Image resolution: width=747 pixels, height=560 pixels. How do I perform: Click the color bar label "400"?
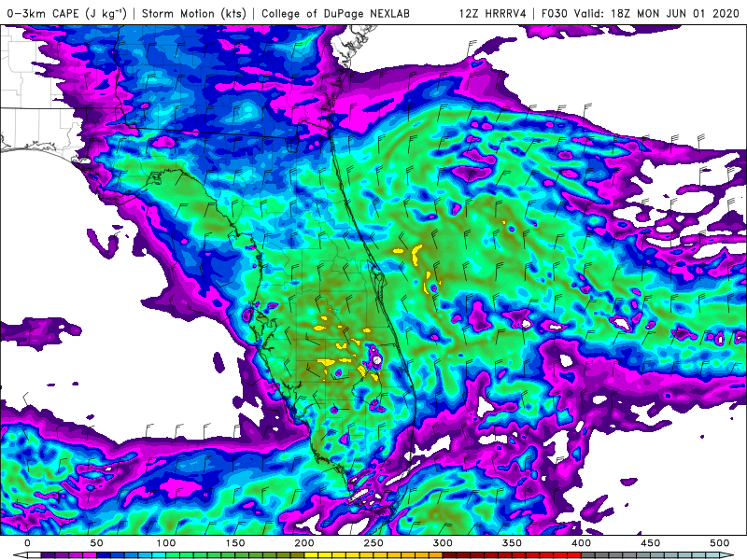[x=581, y=543]
